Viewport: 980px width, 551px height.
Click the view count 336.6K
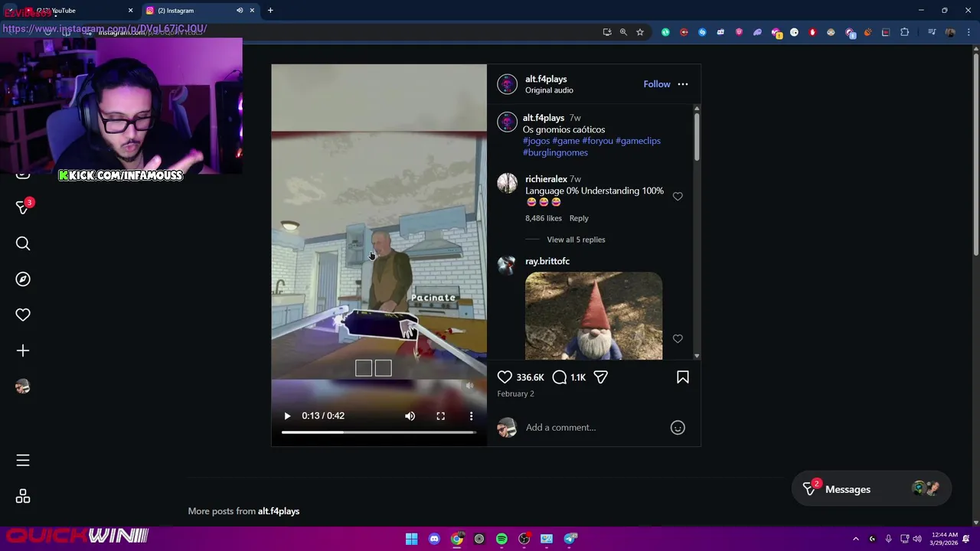pyautogui.click(x=530, y=377)
